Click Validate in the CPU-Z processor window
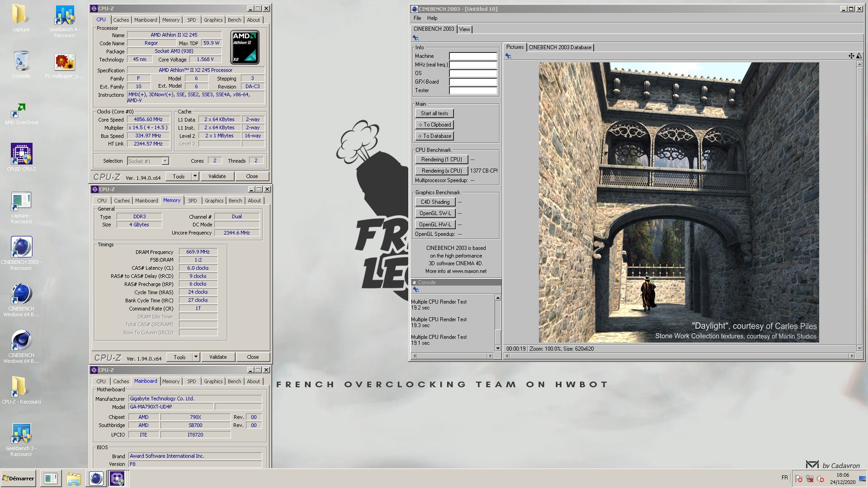This screenshot has width=868, height=488. click(217, 176)
